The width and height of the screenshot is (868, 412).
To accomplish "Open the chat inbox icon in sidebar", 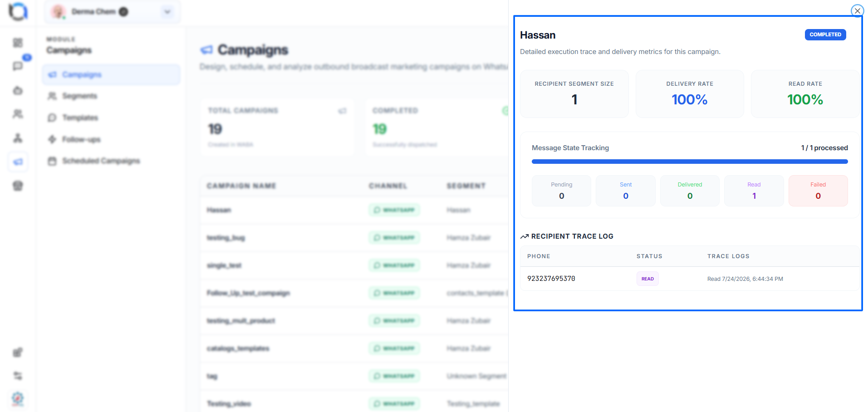I will (x=18, y=66).
